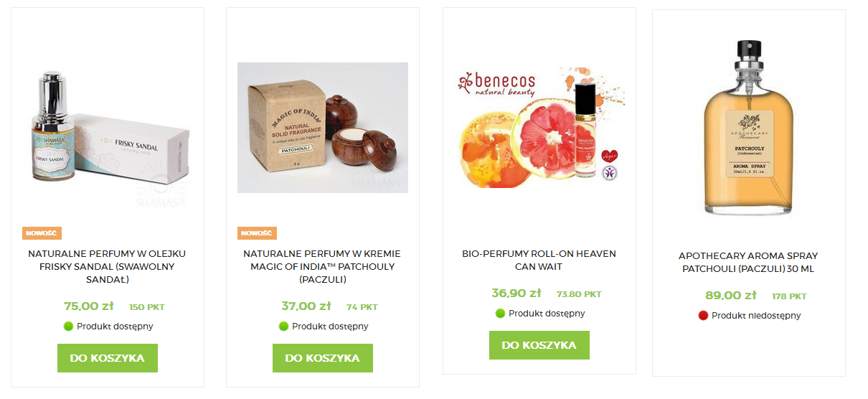
Task: Select the Benecos roll-on perfume image
Action: pyautogui.click(x=539, y=128)
